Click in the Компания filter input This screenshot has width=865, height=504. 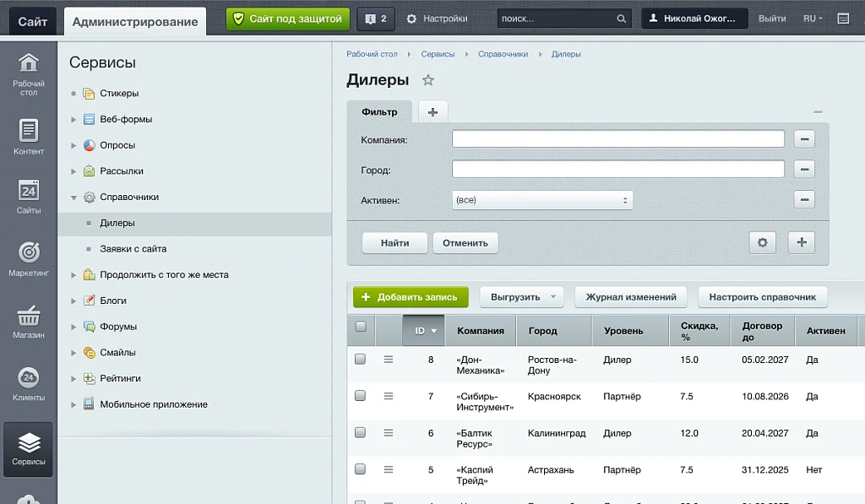(x=617, y=139)
